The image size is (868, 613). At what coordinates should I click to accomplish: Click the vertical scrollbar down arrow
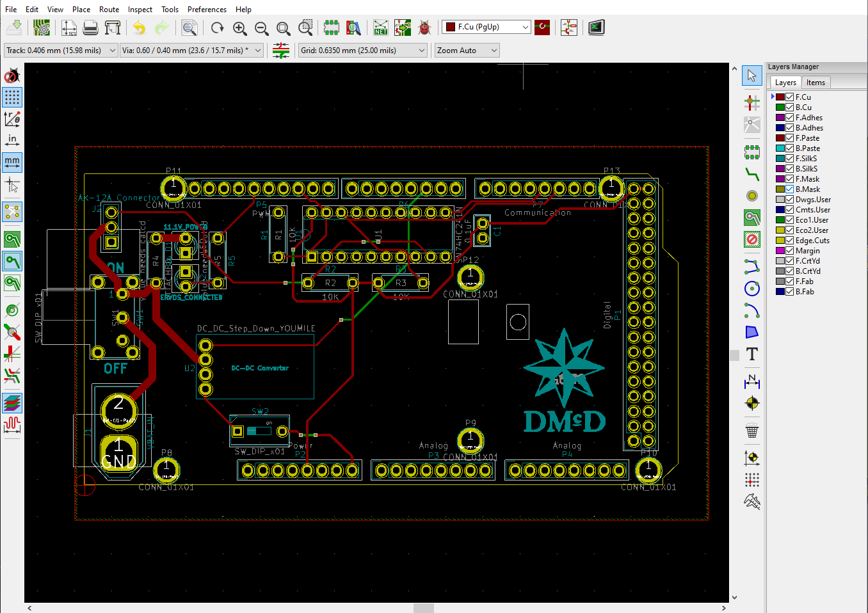point(734,598)
